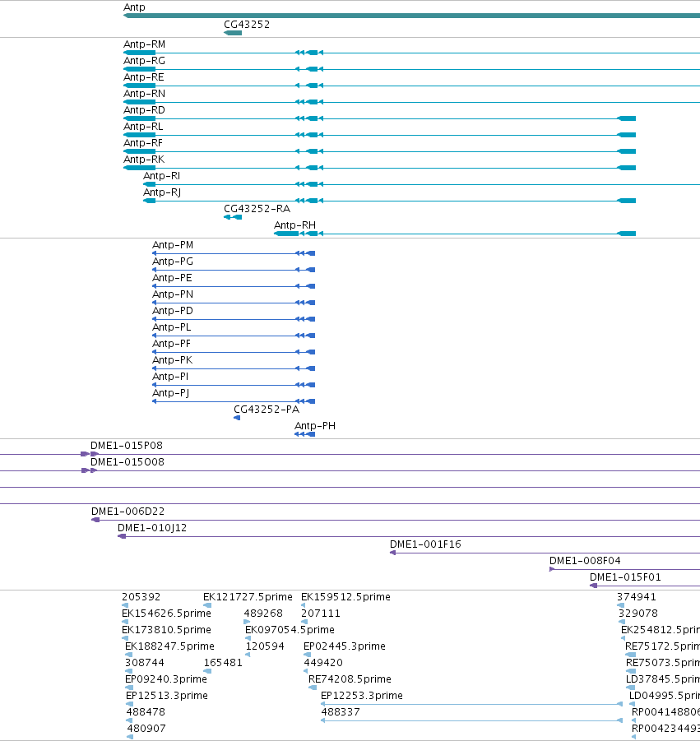700x741 pixels.
Task: Select the Antp-RD transcript label
Action: coord(144,110)
